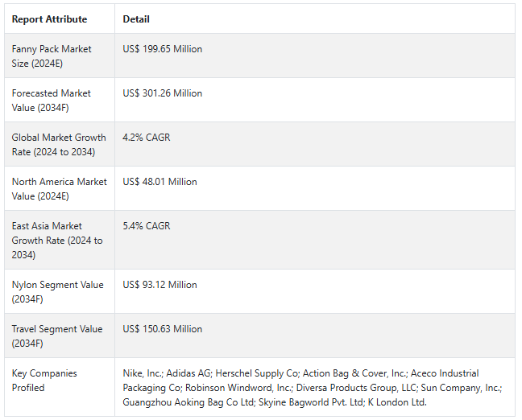This screenshot has width=522, height=420.
Task: Select the North America Market Value label
Action: [60, 189]
